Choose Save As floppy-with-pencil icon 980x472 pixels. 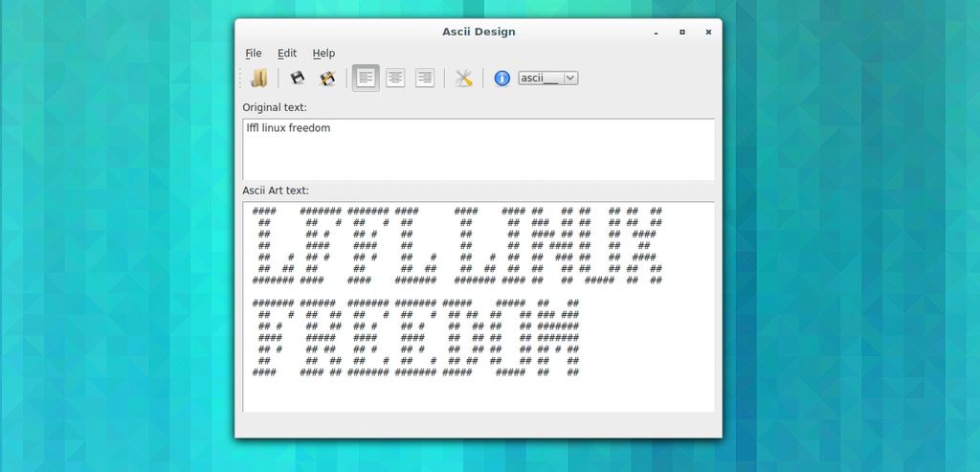327,79
